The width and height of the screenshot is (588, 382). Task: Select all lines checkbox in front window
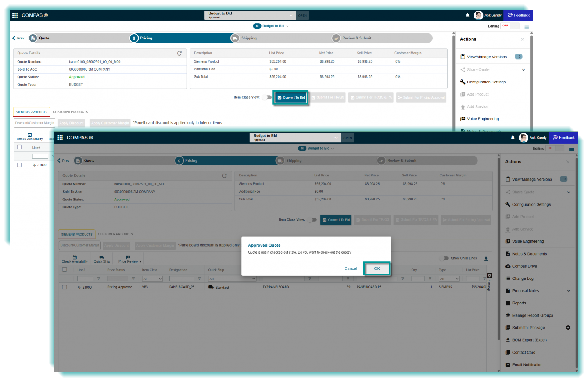point(65,269)
